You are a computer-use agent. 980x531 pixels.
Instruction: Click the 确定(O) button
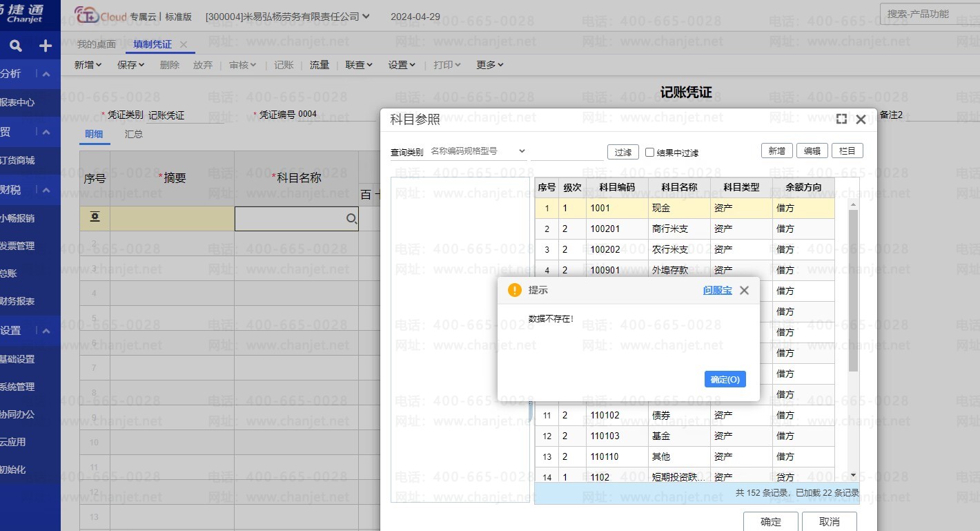click(725, 379)
